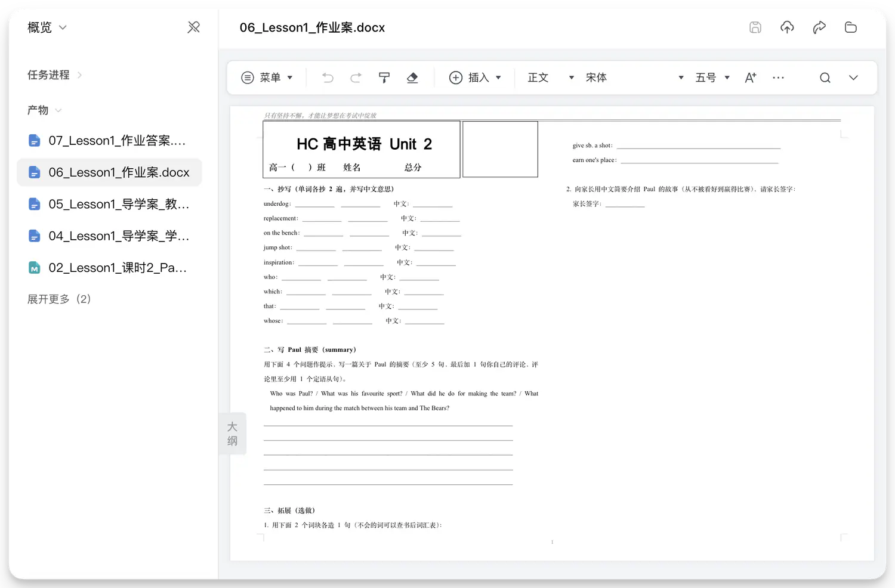Expand 任务进程 section

click(x=54, y=75)
